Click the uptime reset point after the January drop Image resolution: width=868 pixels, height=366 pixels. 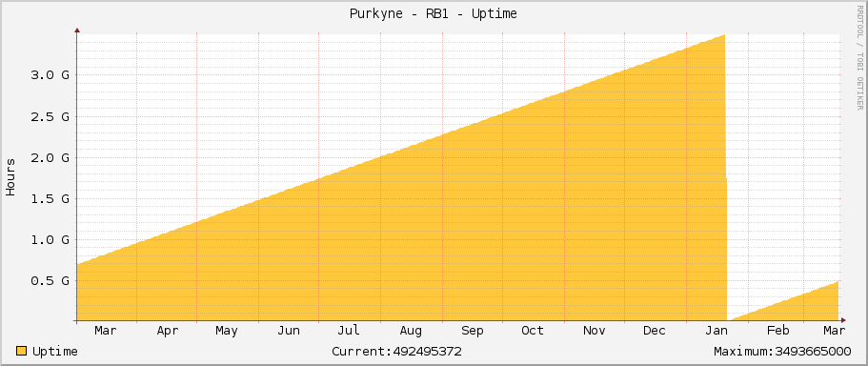(x=729, y=319)
